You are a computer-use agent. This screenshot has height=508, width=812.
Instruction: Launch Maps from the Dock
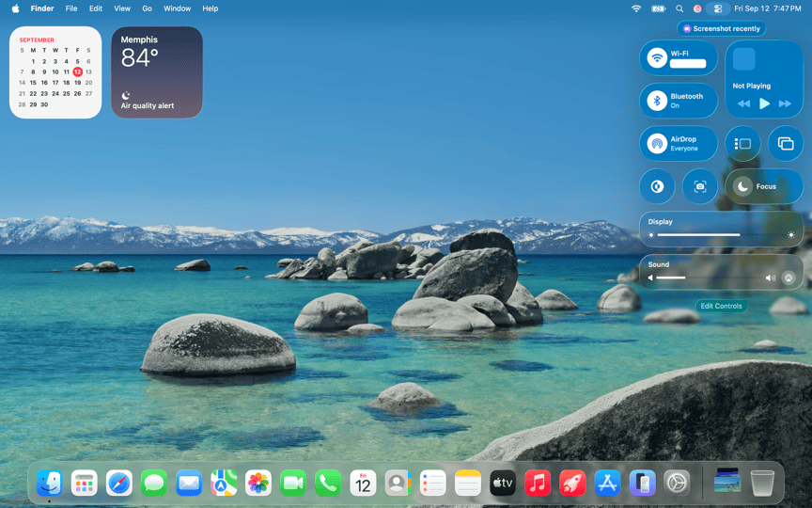(224, 484)
